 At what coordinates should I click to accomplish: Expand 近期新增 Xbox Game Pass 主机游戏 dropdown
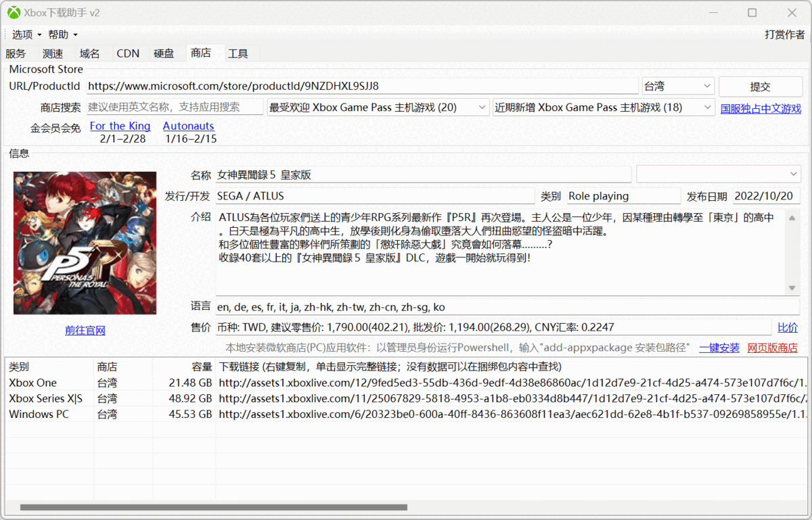(604, 107)
